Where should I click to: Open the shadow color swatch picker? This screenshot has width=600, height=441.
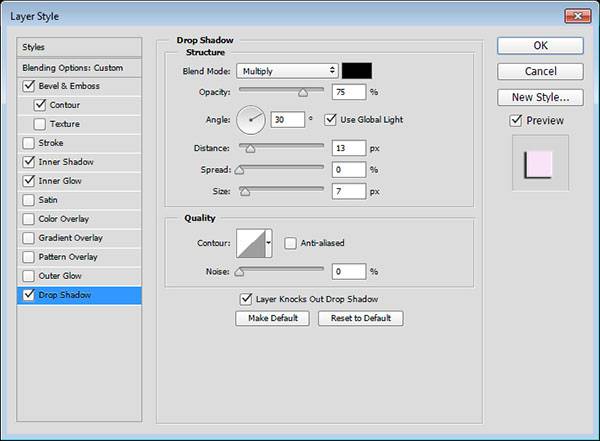pyautogui.click(x=357, y=71)
